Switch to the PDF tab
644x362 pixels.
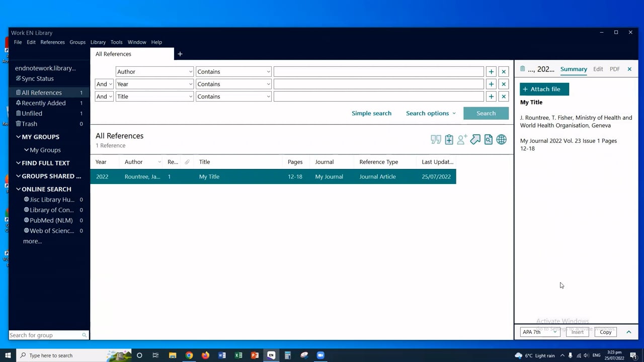tap(614, 69)
